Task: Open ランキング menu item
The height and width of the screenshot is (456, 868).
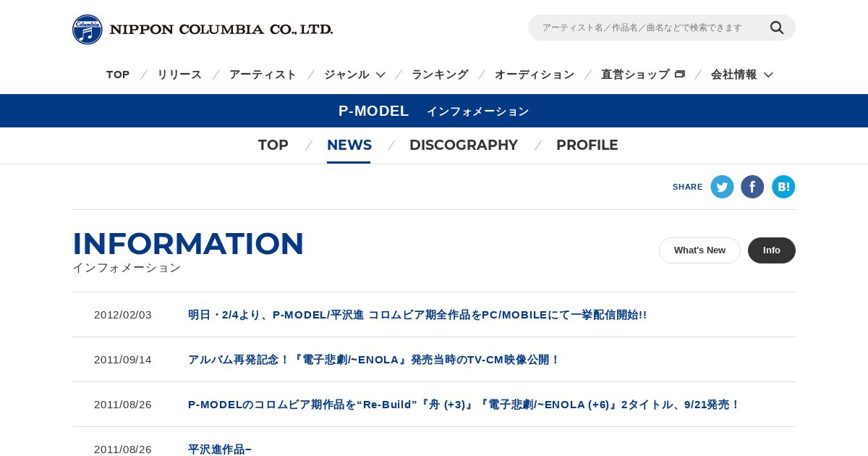Action: 440,75
